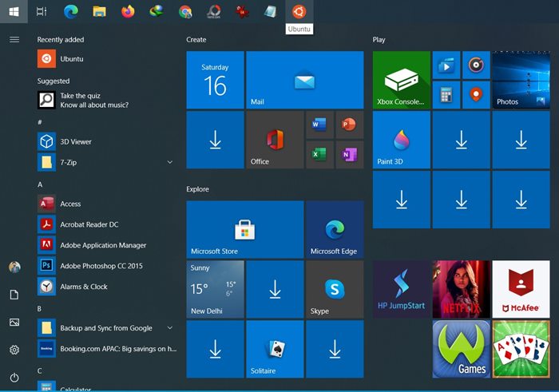Click the Windows Start button
The width and height of the screenshot is (559, 392).
coord(14,12)
